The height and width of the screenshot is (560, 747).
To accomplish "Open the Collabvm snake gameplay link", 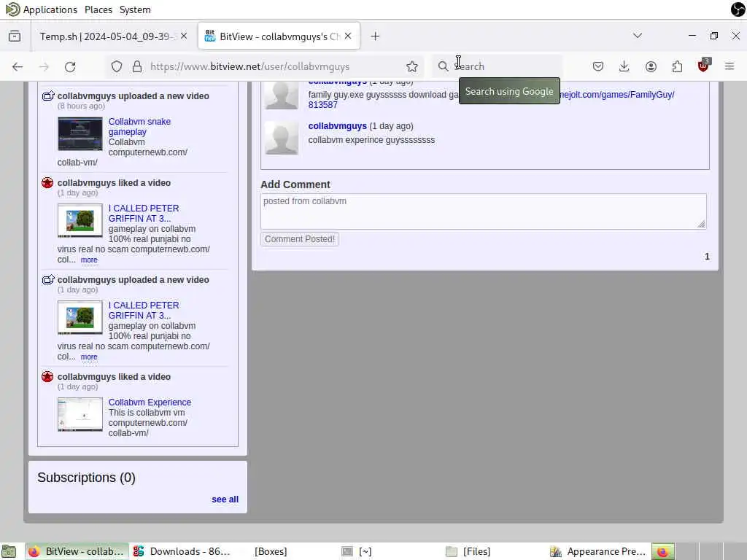I will (139, 127).
